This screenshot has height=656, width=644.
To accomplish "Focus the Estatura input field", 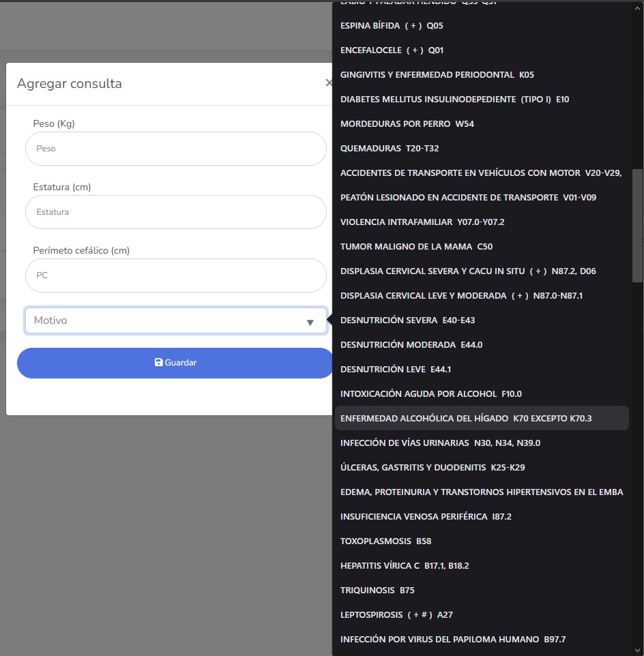I will pos(175,212).
